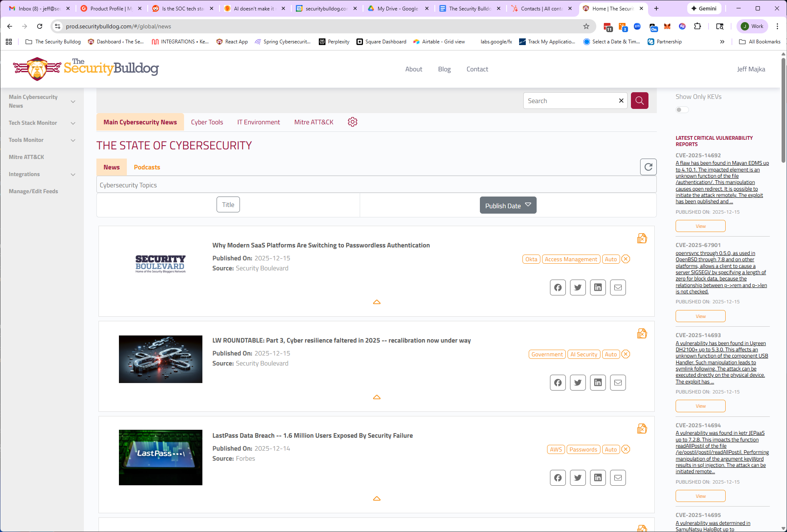Open Publish Date sort dropdown

tap(508, 205)
